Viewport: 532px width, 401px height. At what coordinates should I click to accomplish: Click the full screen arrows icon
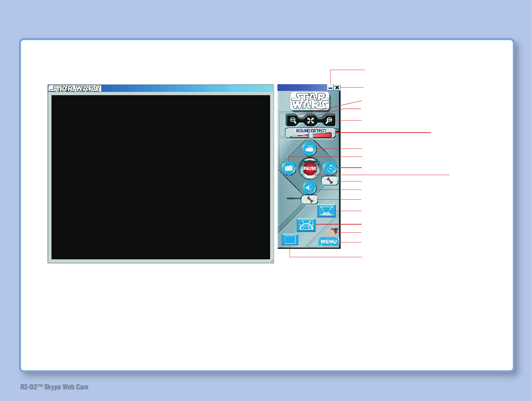[310, 121]
